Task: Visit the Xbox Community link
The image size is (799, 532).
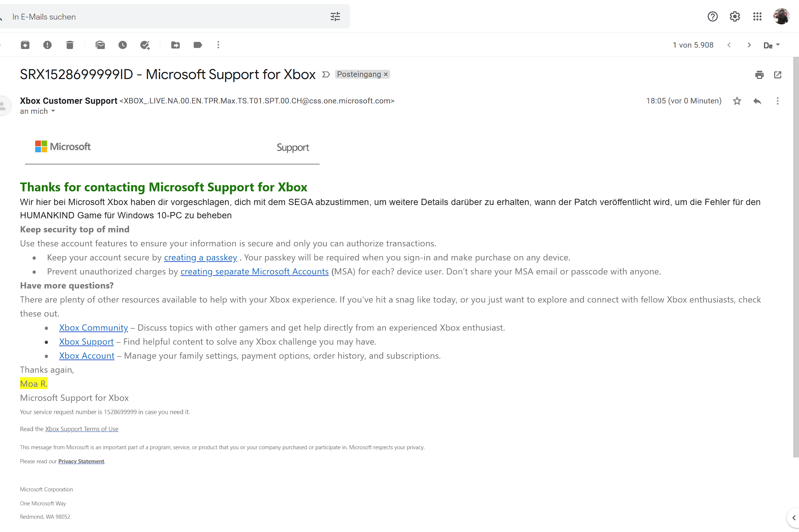Action: (93, 327)
